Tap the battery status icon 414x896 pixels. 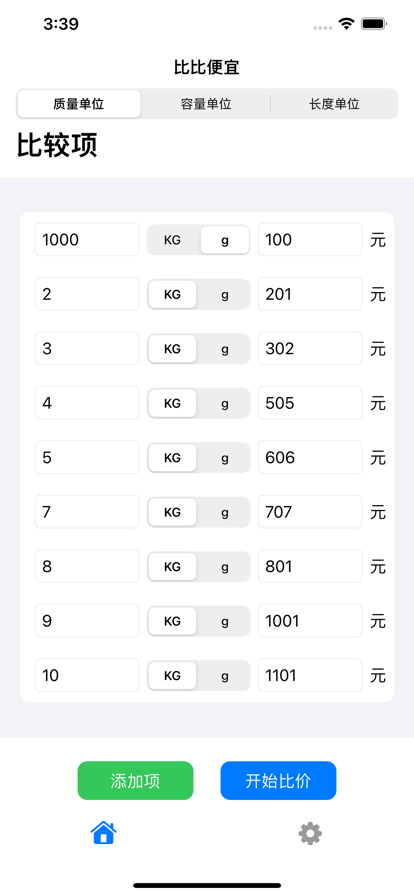pos(375,24)
